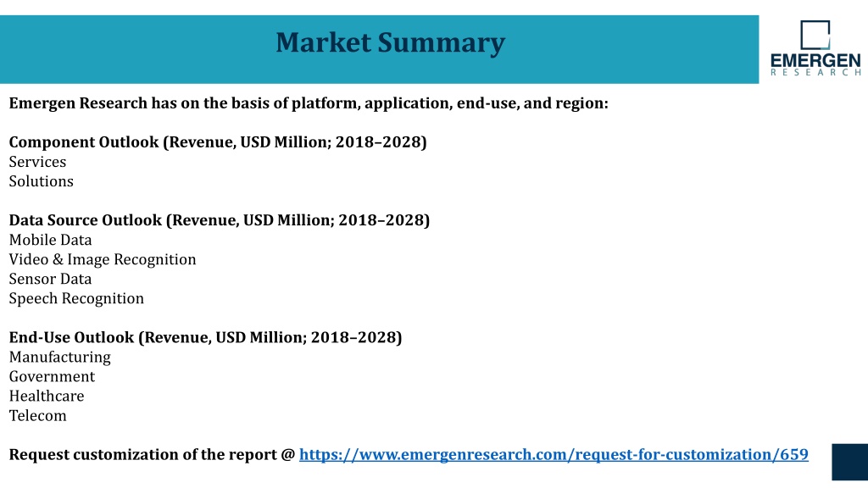
Task: Select the Mobile Data item
Action: (50, 240)
